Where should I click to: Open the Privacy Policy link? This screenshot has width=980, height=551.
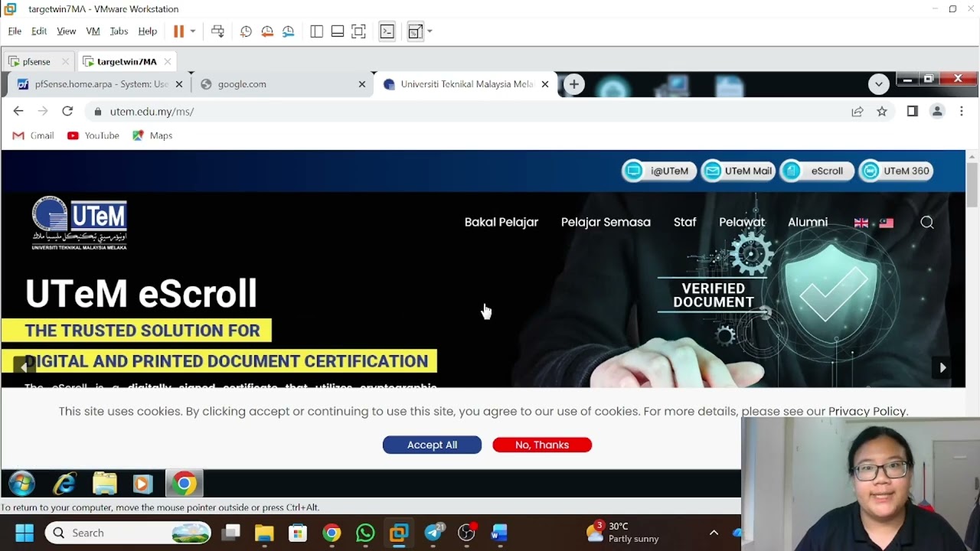point(867,411)
